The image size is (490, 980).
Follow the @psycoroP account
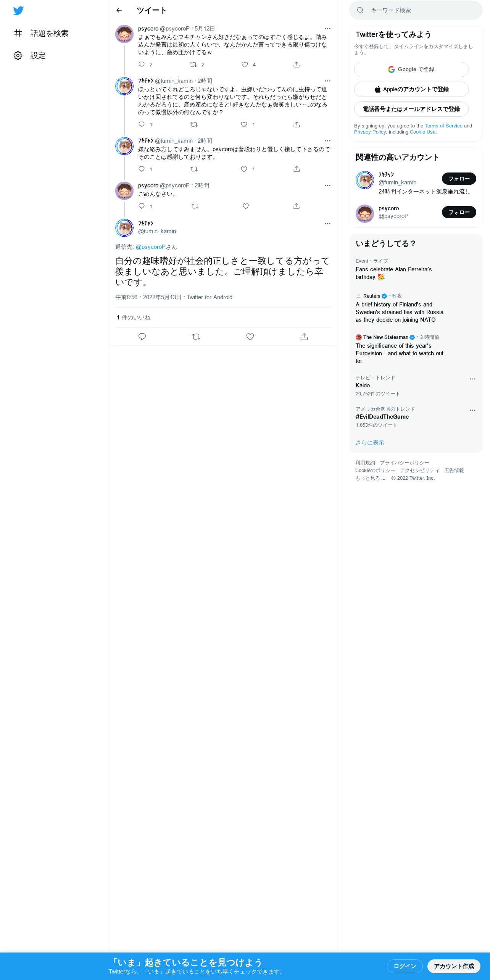point(459,212)
